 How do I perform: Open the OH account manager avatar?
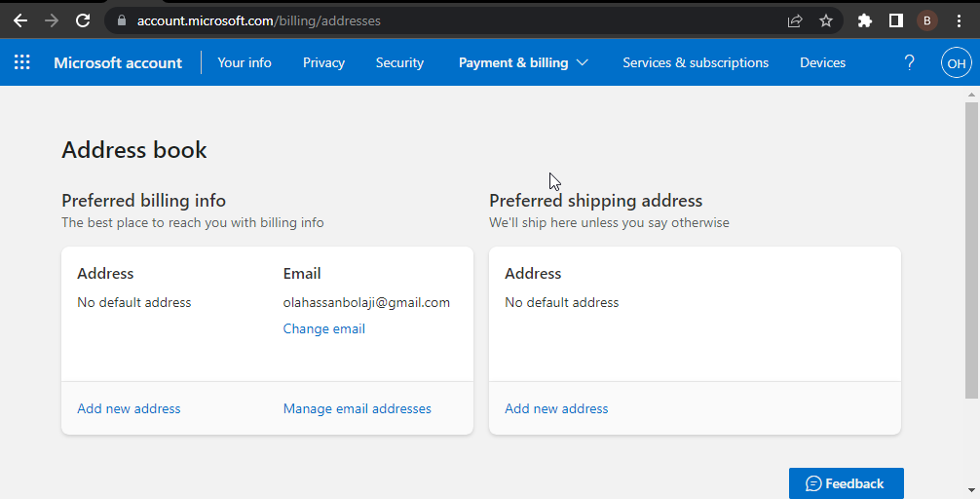pos(957,62)
